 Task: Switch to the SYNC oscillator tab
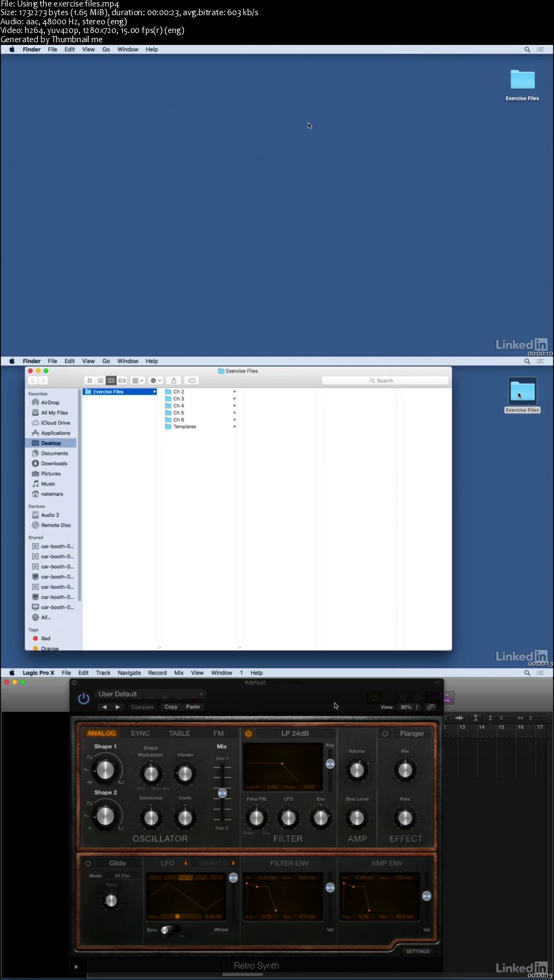tap(140, 733)
